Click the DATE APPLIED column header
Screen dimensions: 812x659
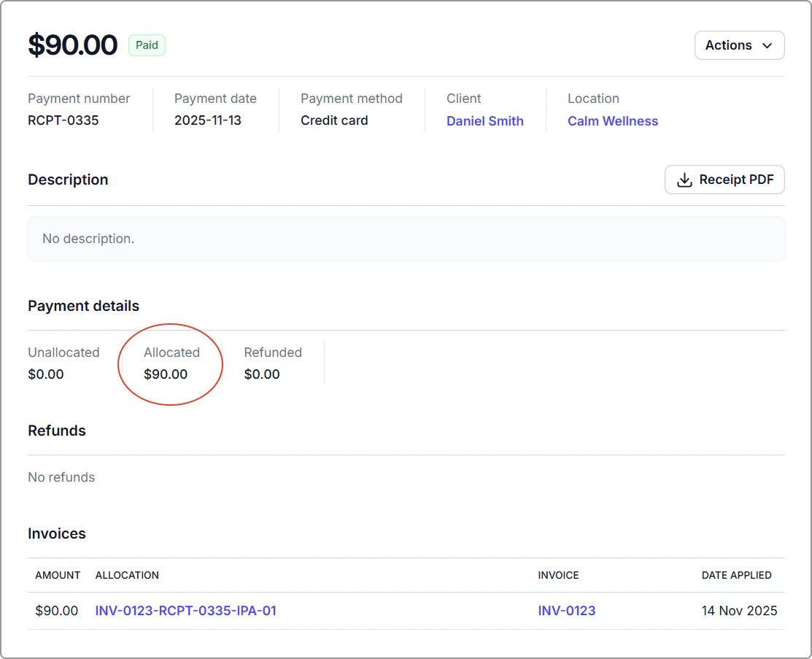(736, 575)
